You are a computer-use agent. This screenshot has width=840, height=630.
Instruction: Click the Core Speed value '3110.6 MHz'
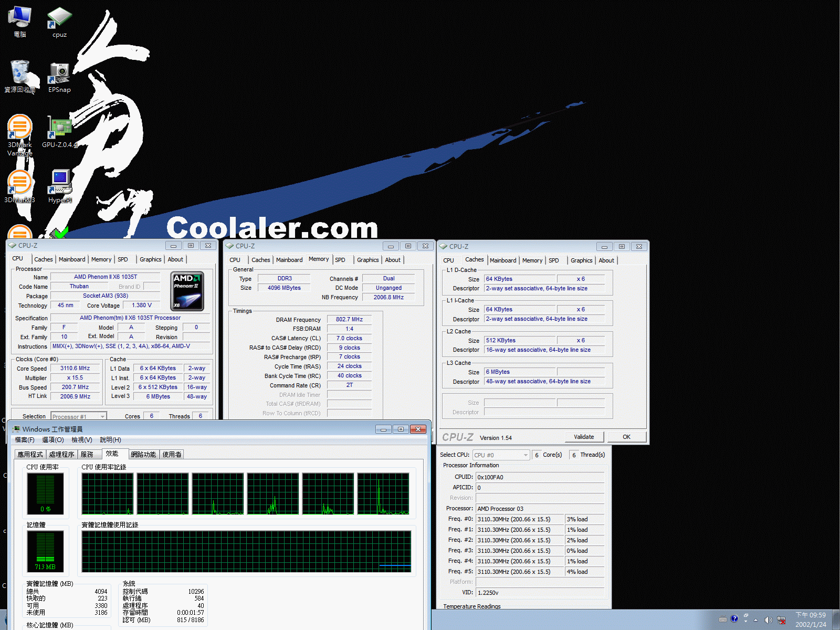[x=75, y=369]
